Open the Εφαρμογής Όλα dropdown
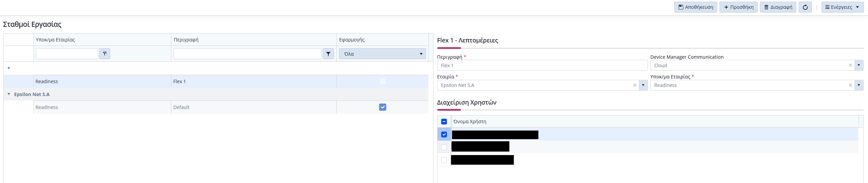This screenshot has height=183, width=868. 382,54
